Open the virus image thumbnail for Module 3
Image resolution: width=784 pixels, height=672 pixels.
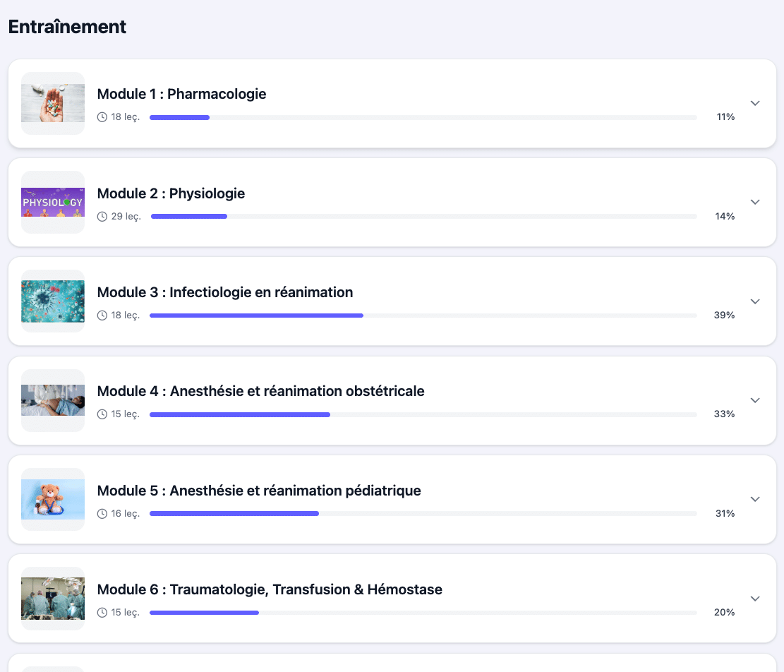53,301
